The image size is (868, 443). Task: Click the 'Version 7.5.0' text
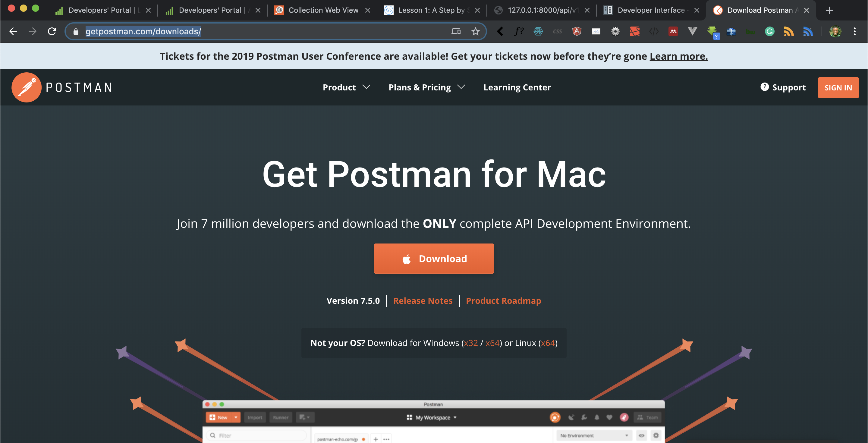click(x=353, y=300)
